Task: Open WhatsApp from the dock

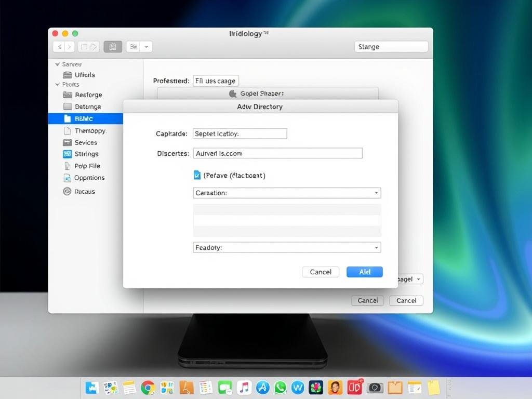Action: tap(281, 387)
